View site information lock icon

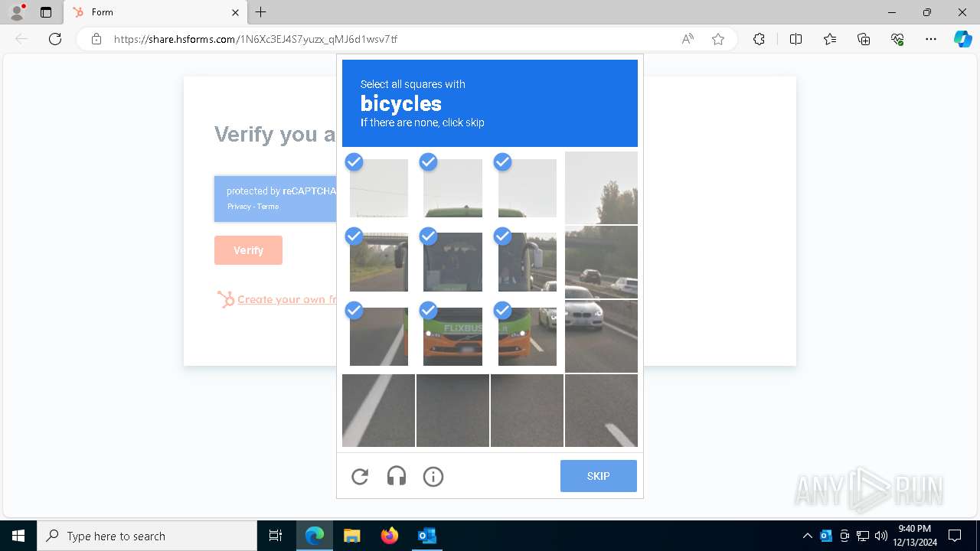click(x=96, y=39)
